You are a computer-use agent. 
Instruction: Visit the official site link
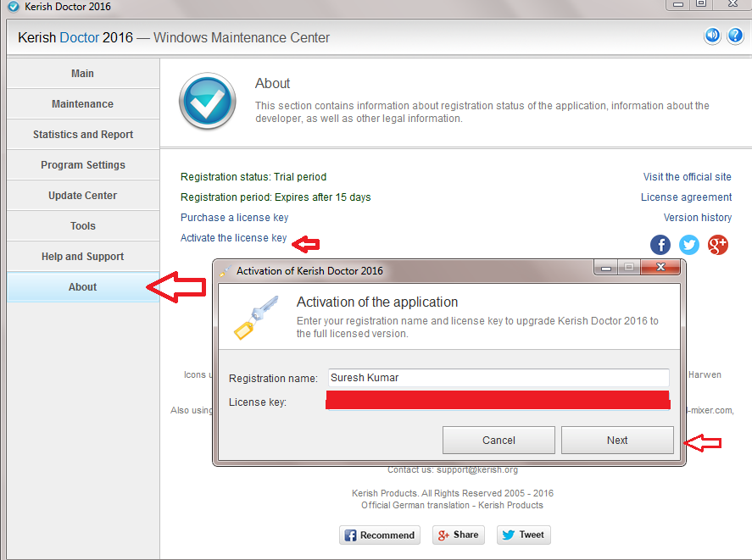click(688, 177)
